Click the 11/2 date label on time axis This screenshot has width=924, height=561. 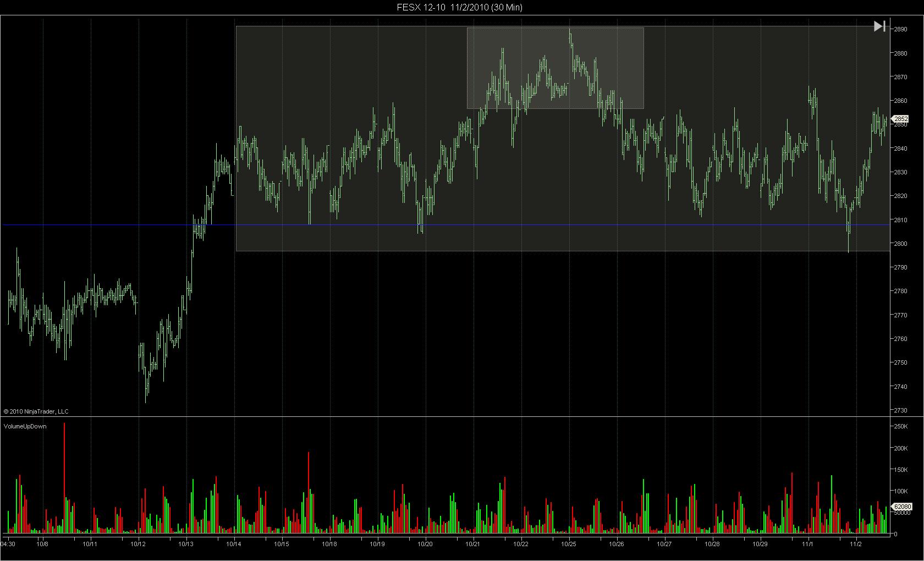(856, 544)
